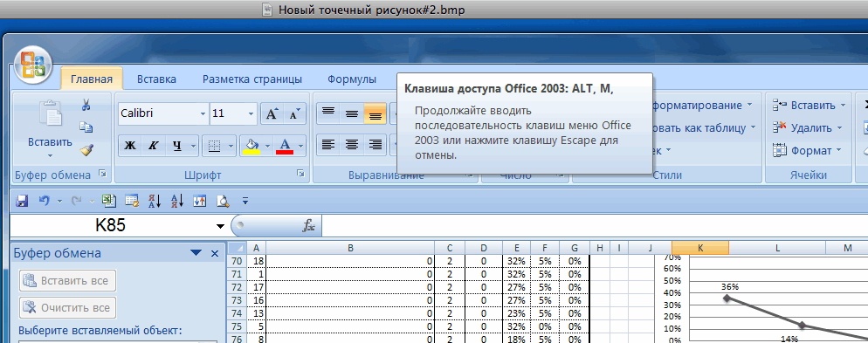Sort ascending Я-А icon with red top
This screenshot has width=868, height=343.
pyautogui.click(x=155, y=201)
